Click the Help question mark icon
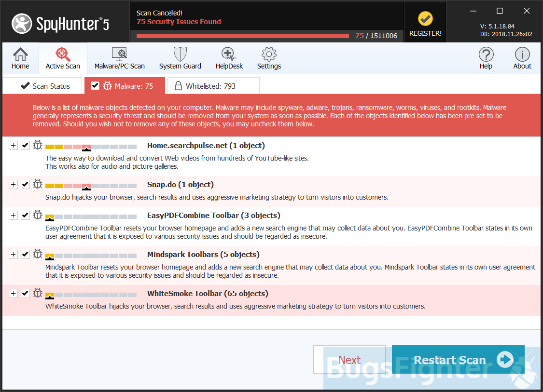543x392 pixels. click(486, 54)
